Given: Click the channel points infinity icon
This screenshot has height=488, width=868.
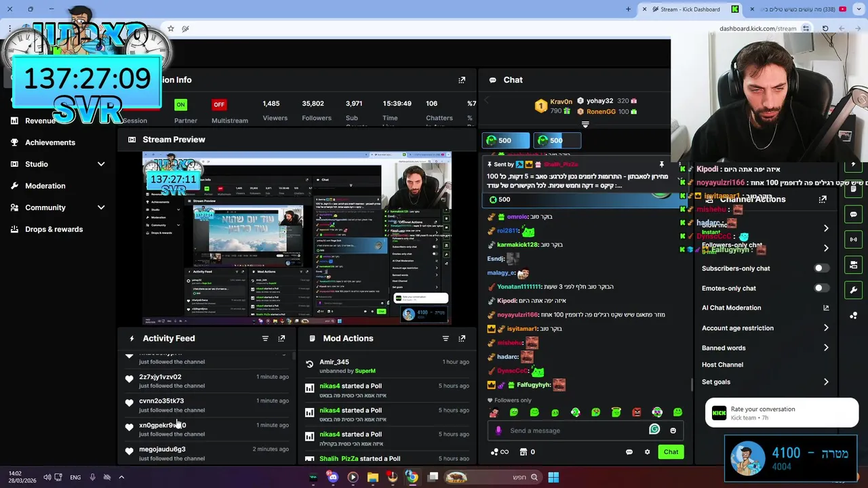Looking at the screenshot, I should click(499, 452).
